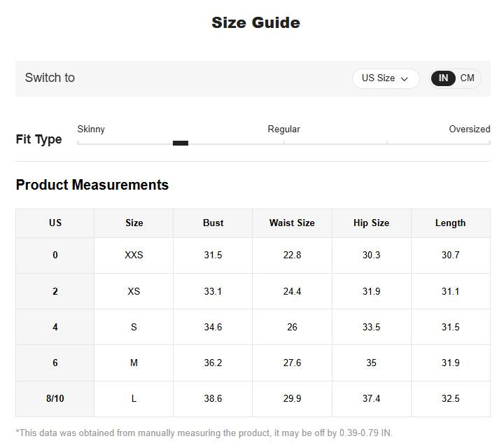Click the Skinny fit label
Viewport: 504px width, 448px height.
point(91,129)
